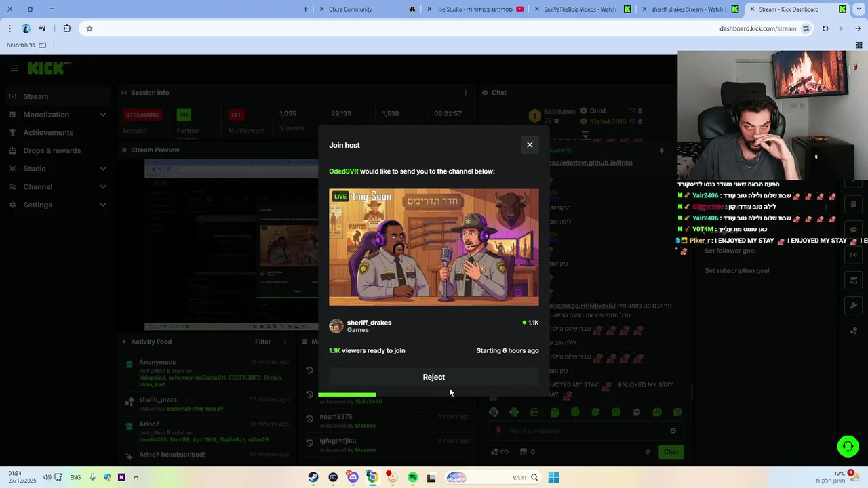This screenshot has width=868, height=488.
Task: Select the Stream - Kick Dashboard tab
Action: 797,9
